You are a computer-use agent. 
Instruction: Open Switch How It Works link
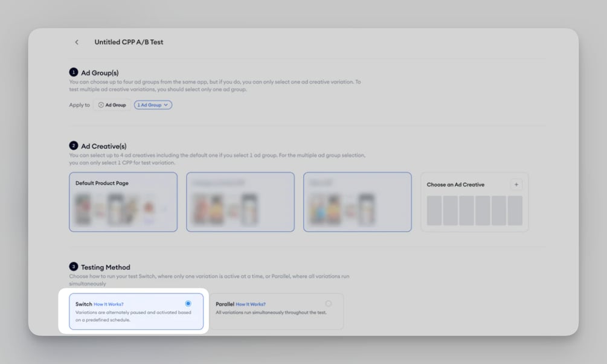[x=108, y=304]
